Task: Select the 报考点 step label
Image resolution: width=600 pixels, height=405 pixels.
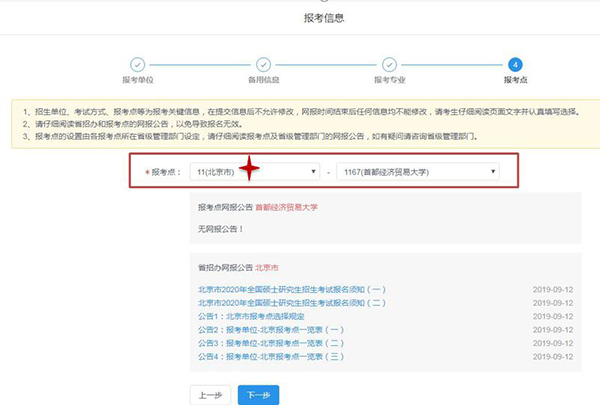Action: [515, 80]
